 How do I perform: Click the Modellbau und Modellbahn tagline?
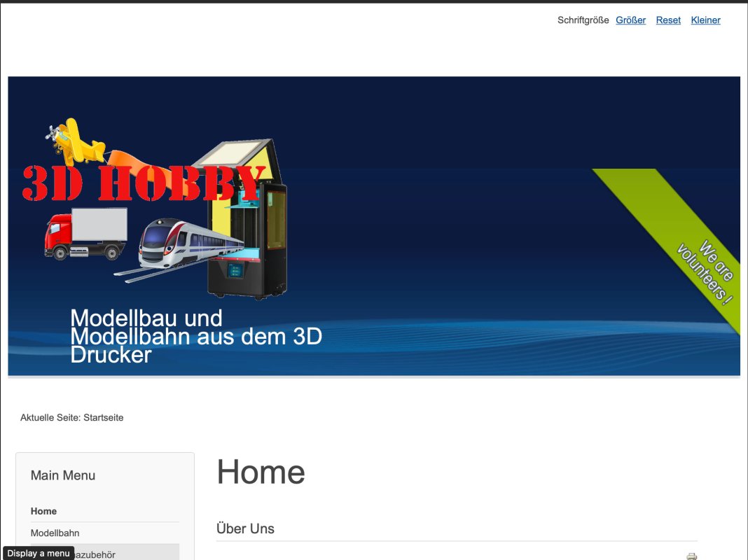196,336
